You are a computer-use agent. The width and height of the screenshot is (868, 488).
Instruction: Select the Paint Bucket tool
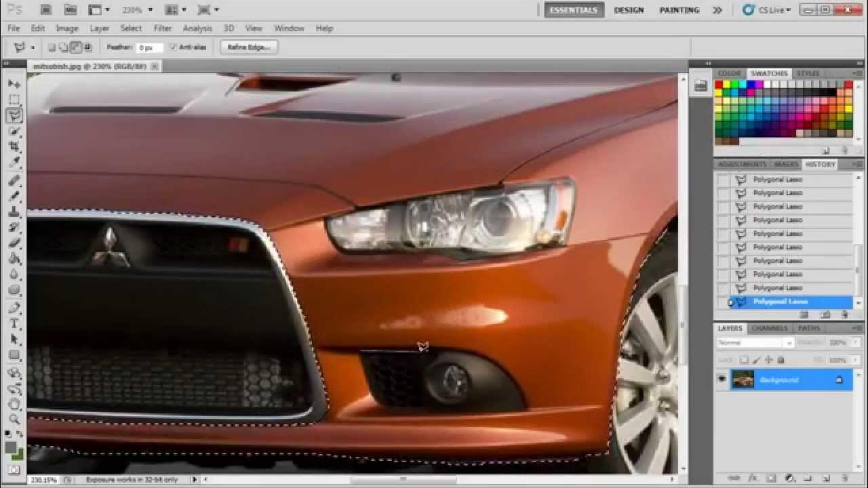14,259
